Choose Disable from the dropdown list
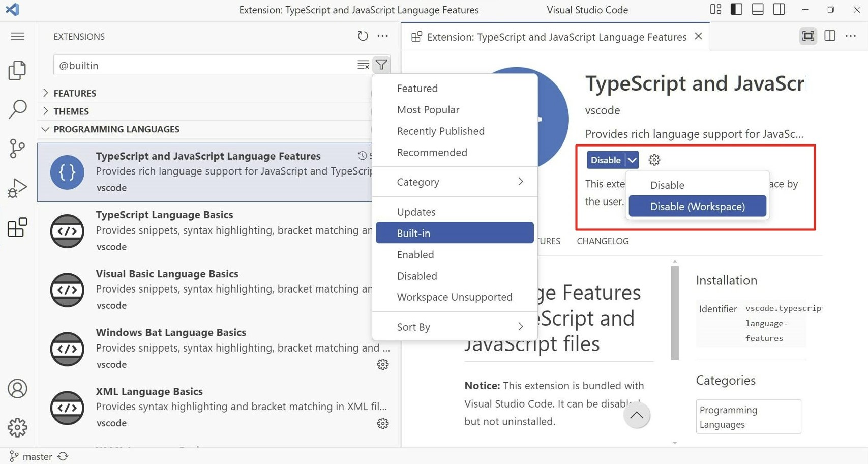Image resolution: width=868 pixels, height=464 pixels. (697, 185)
